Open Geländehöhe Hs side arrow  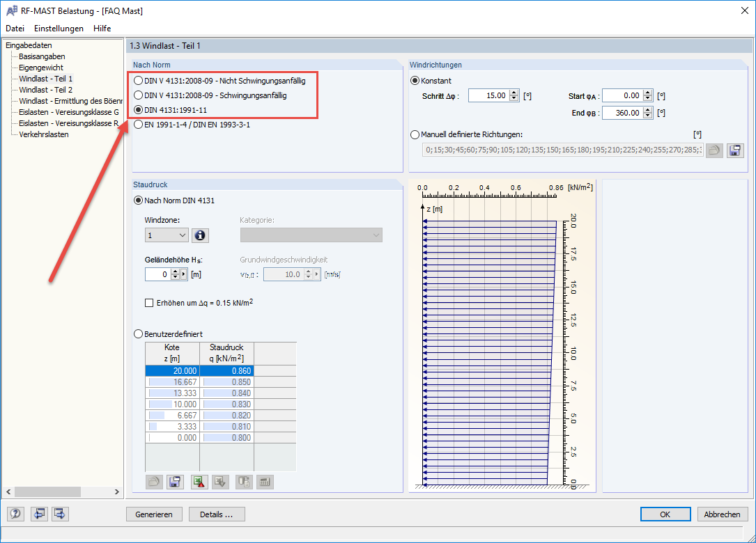point(184,274)
